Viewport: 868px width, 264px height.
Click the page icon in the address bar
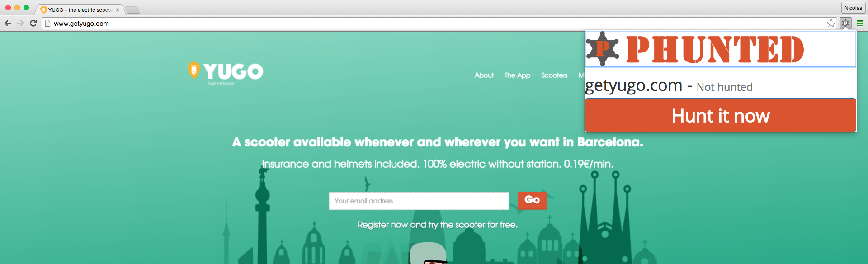(47, 24)
